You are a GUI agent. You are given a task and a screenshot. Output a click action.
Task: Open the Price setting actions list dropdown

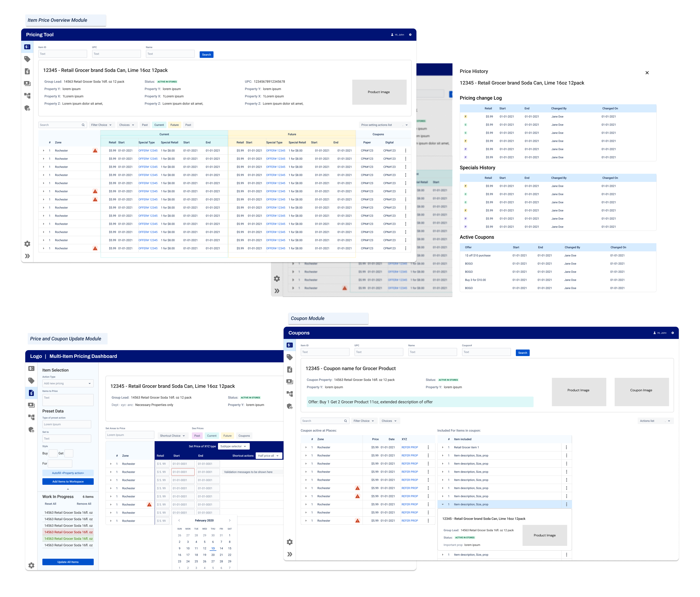point(385,125)
